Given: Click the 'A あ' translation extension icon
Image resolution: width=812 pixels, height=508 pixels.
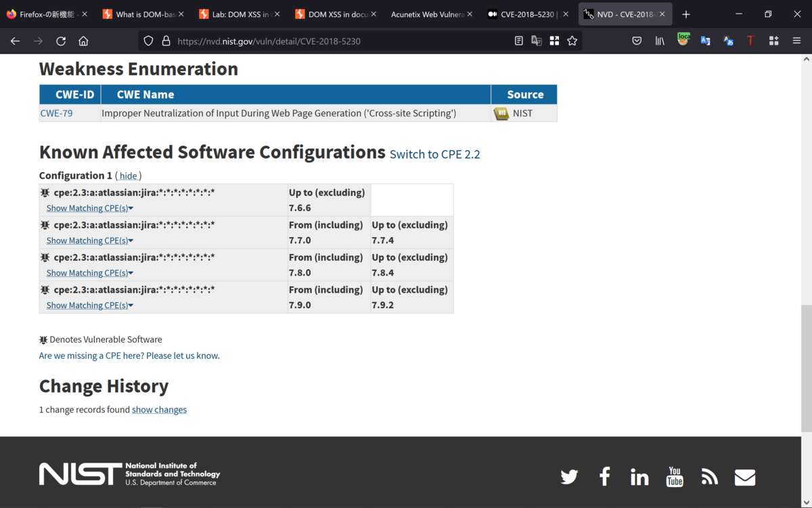Looking at the screenshot, I should click(x=728, y=41).
